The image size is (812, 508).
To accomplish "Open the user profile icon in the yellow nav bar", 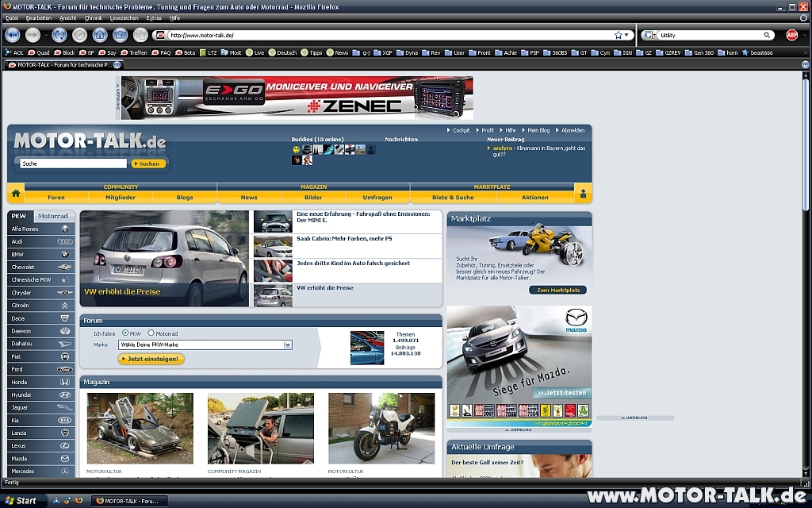I will pos(583,194).
